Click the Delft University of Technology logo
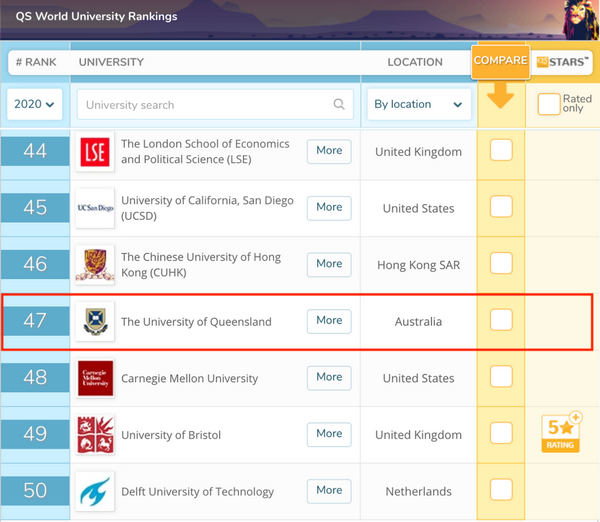Image resolution: width=600 pixels, height=522 pixels. pyautogui.click(x=95, y=491)
